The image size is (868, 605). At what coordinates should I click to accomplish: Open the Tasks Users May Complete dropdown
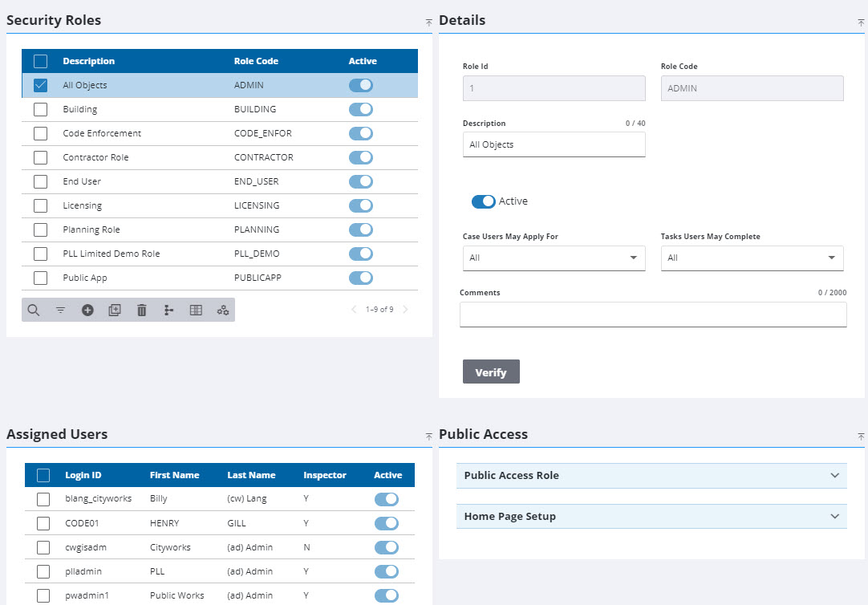coord(752,258)
